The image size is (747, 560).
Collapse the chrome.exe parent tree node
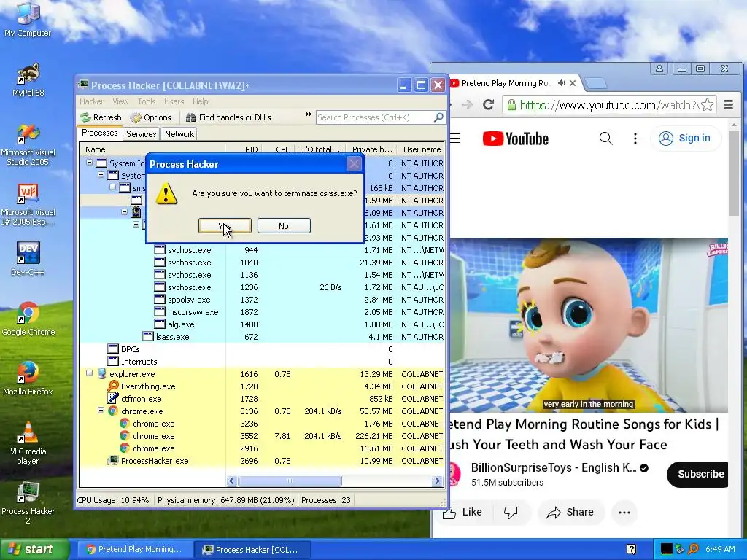point(101,411)
